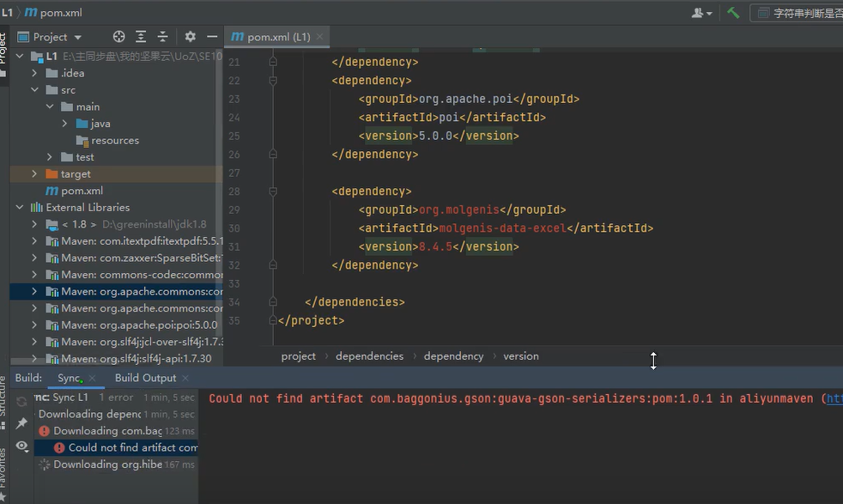This screenshot has height=504, width=843.
Task: Select Maven: com.zaxxer:SparseBitSet library
Action: [135, 258]
